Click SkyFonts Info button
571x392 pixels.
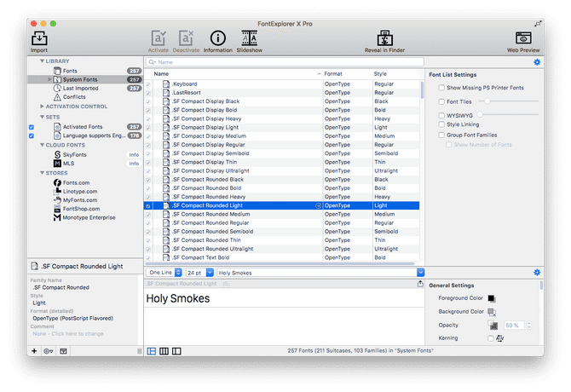134,155
